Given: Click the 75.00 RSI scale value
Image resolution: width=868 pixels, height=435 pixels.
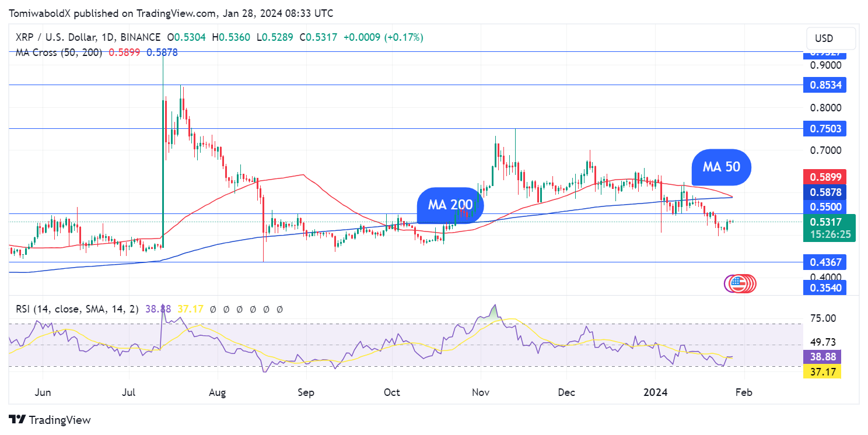Looking at the screenshot, I should (822, 318).
